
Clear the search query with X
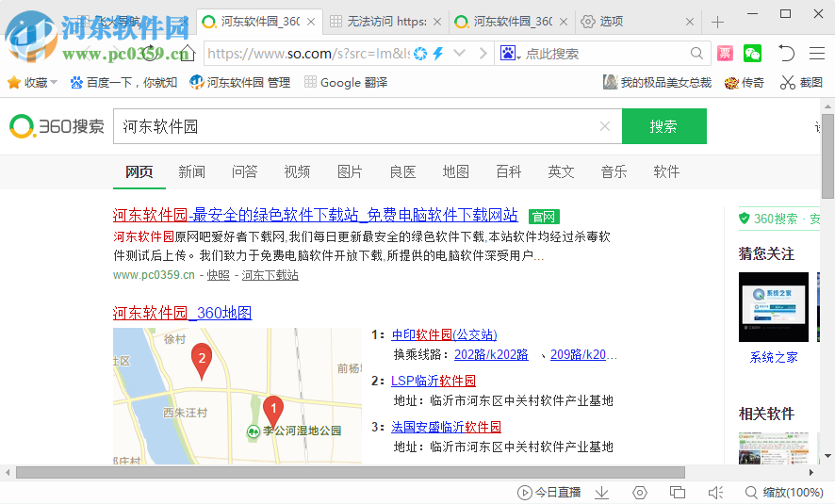pyautogui.click(x=605, y=126)
